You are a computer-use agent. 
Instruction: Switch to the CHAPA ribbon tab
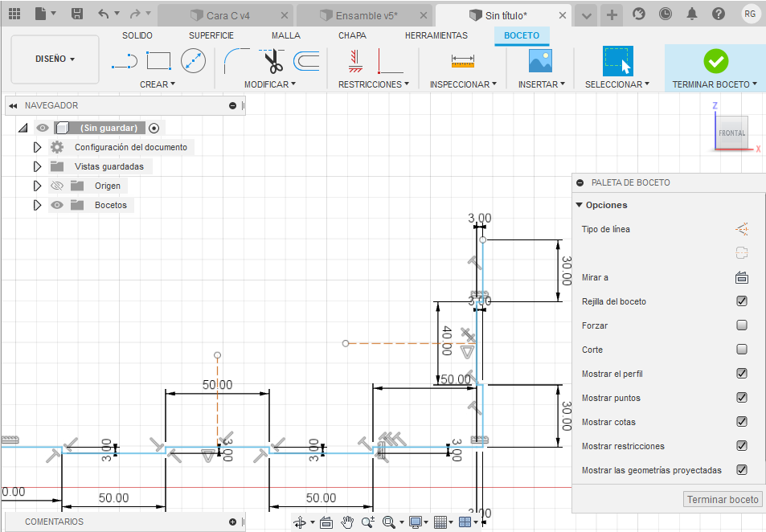pos(352,35)
